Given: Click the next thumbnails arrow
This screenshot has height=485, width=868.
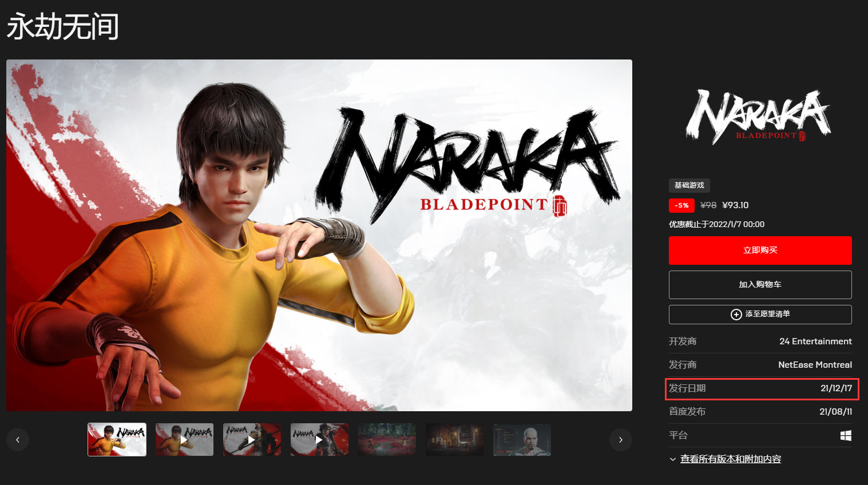Looking at the screenshot, I should tap(621, 440).
